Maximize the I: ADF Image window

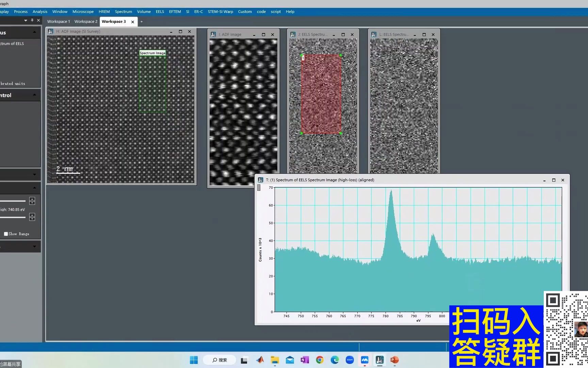[263, 34]
